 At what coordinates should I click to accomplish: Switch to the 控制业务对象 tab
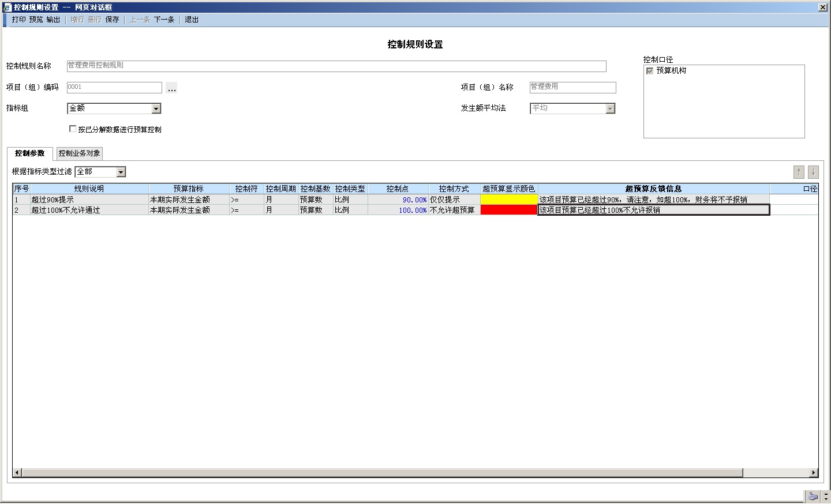[x=80, y=153]
